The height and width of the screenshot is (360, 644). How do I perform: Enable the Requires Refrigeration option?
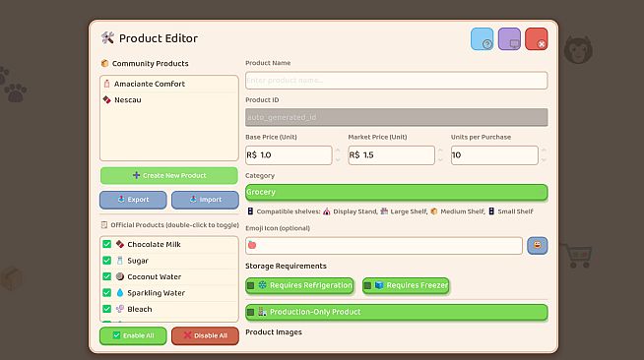(x=299, y=285)
